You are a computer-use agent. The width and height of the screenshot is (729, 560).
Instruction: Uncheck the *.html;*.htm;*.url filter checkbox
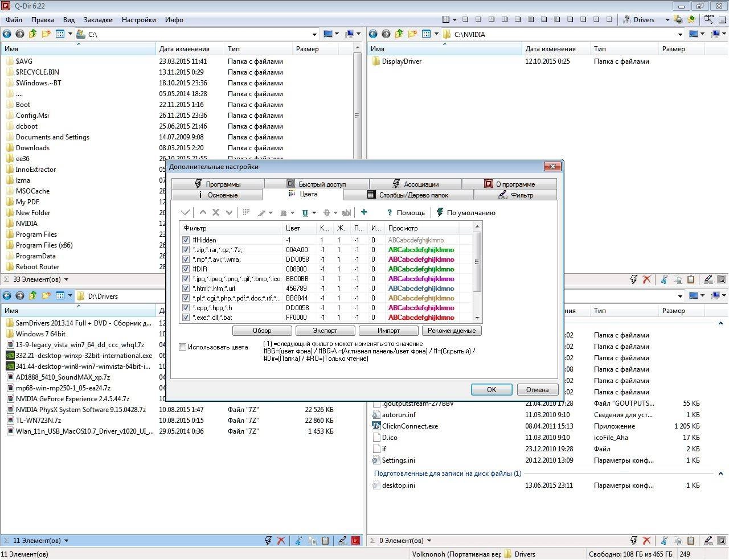click(x=186, y=289)
